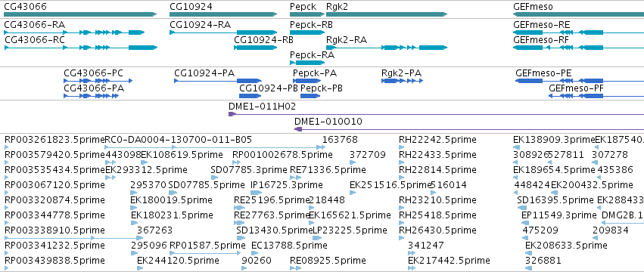Click the Rgk2-PA CDS feature
Screen dimensions: 644x272
click(x=403, y=81)
